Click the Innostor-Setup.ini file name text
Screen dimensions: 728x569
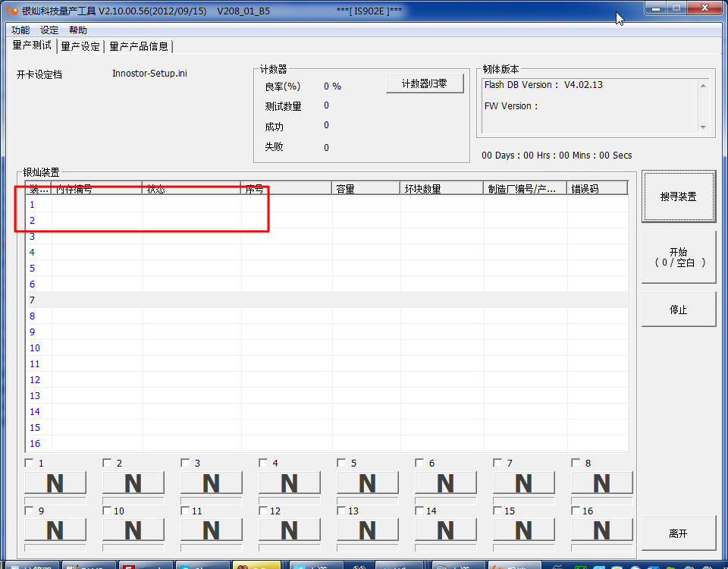click(x=149, y=74)
